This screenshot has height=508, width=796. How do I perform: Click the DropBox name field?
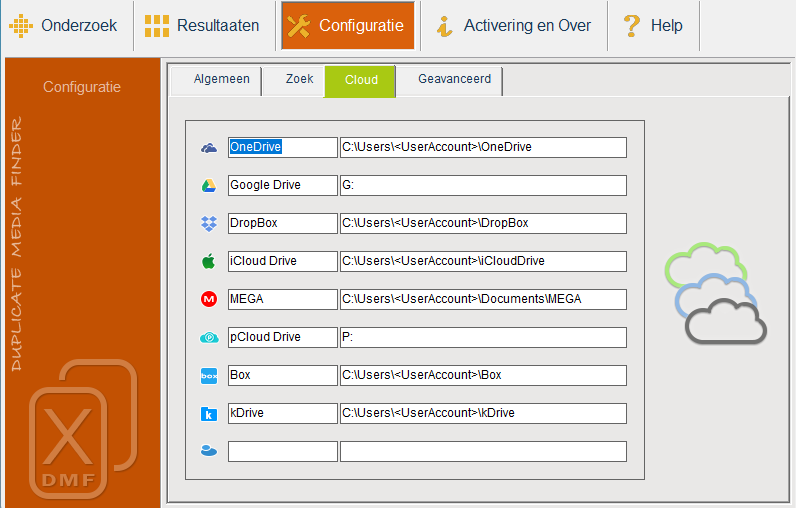click(283, 223)
